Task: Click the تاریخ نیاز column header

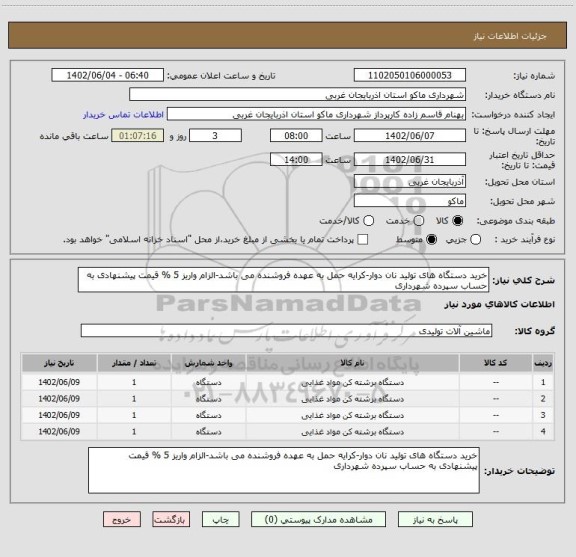Action: (59, 363)
